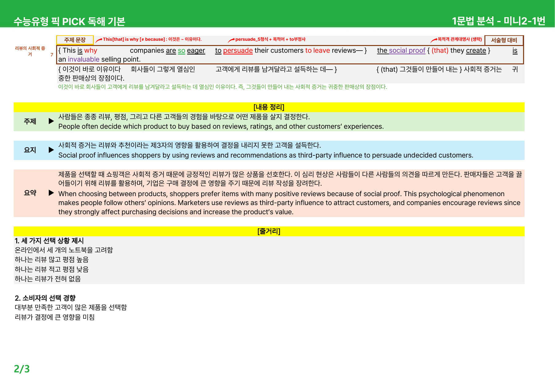Click the heading 1문법 분석 - 미니2-1번
This screenshot has width=555, height=392.
(499, 21)
